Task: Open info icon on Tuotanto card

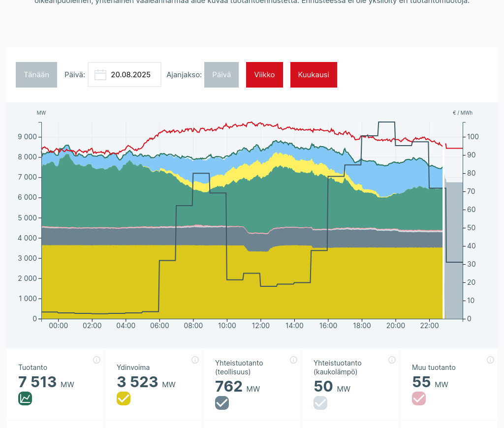Action: click(x=96, y=360)
